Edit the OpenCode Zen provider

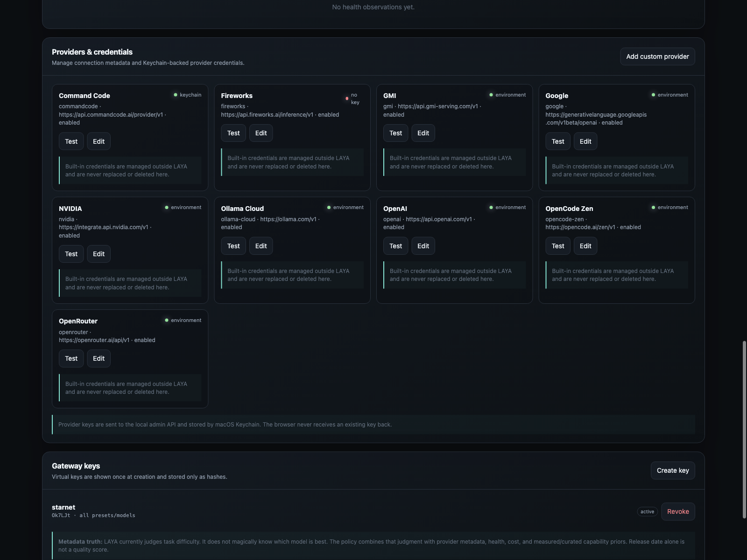click(x=585, y=246)
